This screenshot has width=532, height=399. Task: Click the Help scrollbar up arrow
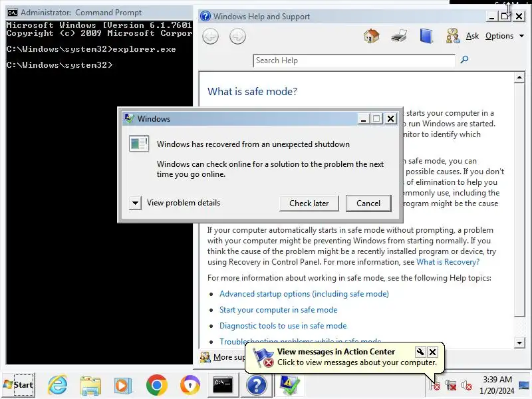[x=519, y=78]
